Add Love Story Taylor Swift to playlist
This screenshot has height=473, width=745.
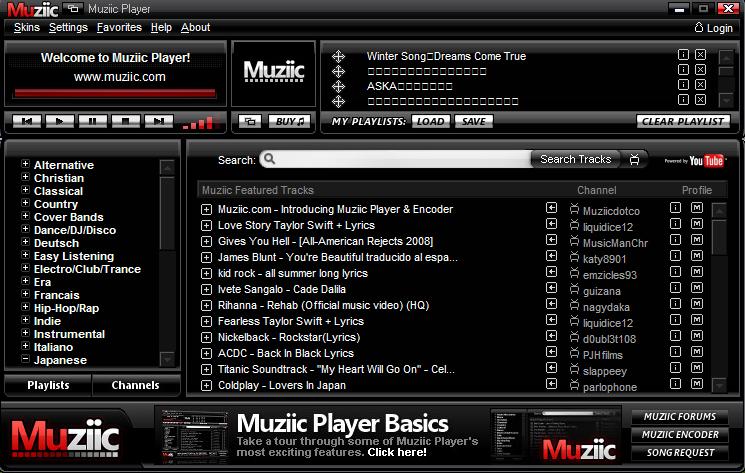[206, 226]
